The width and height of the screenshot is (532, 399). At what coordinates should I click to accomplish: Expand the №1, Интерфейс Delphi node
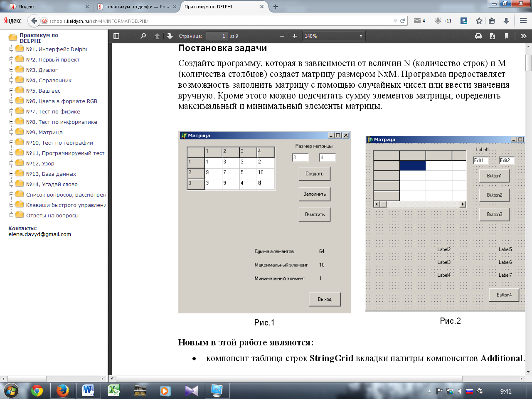point(12,49)
